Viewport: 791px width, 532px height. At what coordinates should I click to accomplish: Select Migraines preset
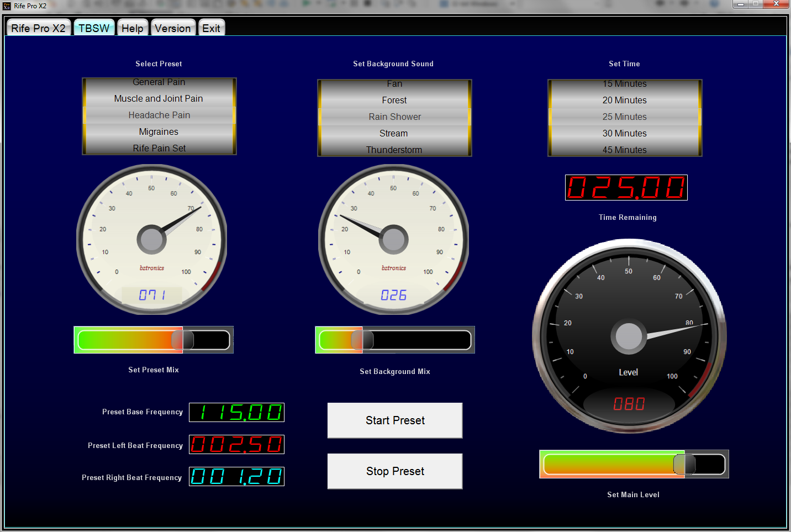159,131
